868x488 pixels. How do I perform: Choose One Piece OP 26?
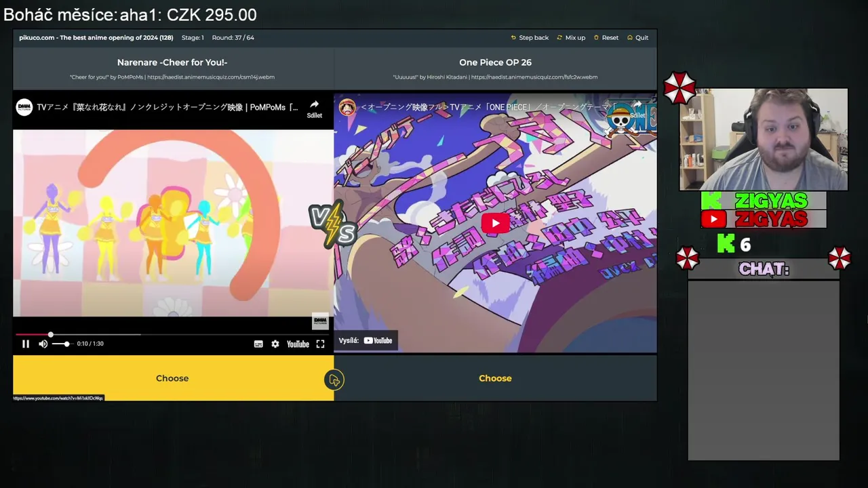click(x=495, y=378)
